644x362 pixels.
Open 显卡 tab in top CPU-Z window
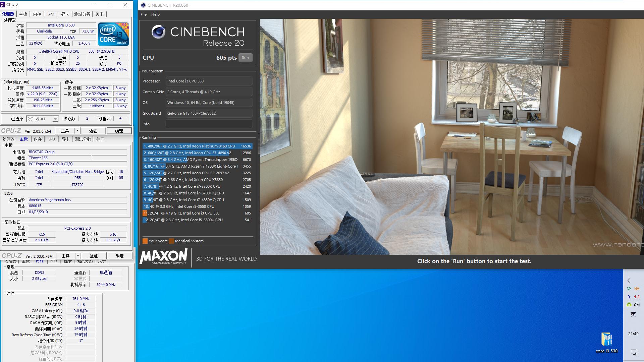(x=65, y=14)
